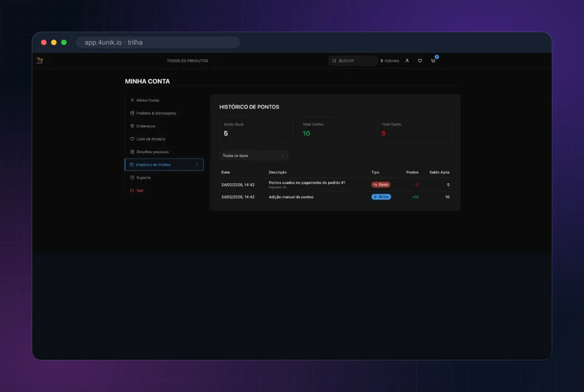Click Saldo Após value 10 in Bônus row

click(447, 197)
